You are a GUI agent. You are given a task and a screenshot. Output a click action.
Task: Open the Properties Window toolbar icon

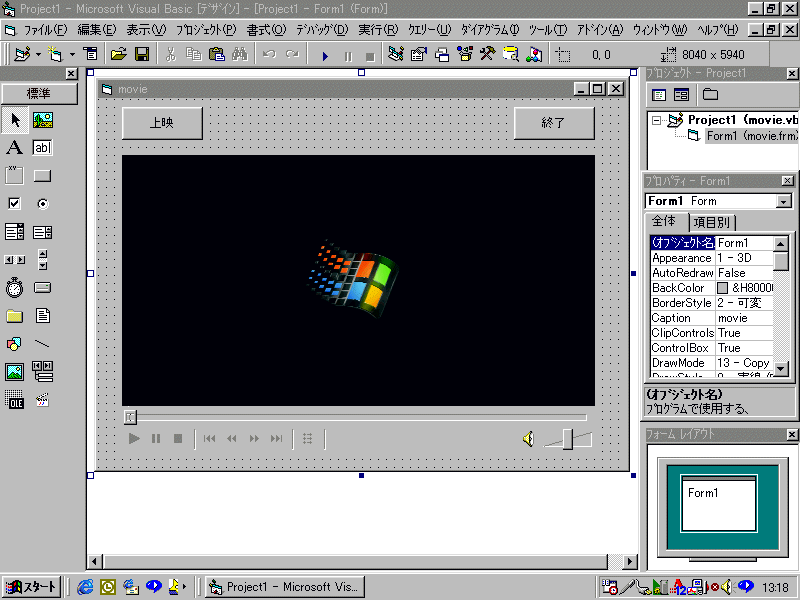(418, 54)
